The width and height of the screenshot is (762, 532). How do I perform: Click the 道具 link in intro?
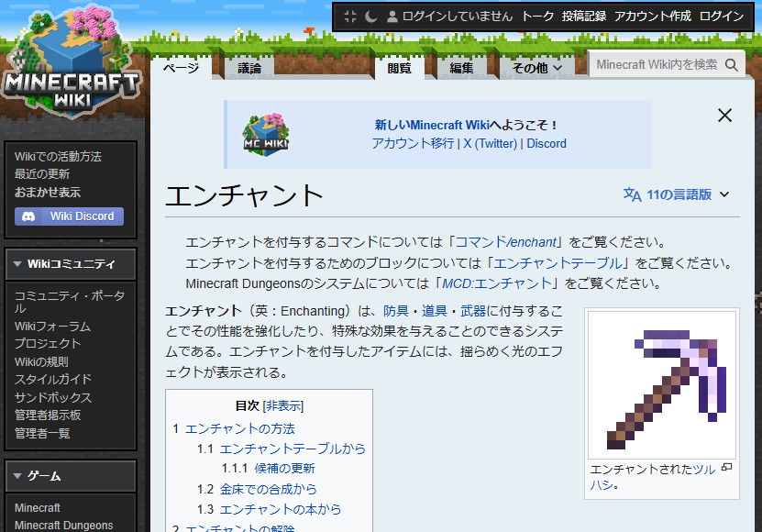pyautogui.click(x=434, y=311)
